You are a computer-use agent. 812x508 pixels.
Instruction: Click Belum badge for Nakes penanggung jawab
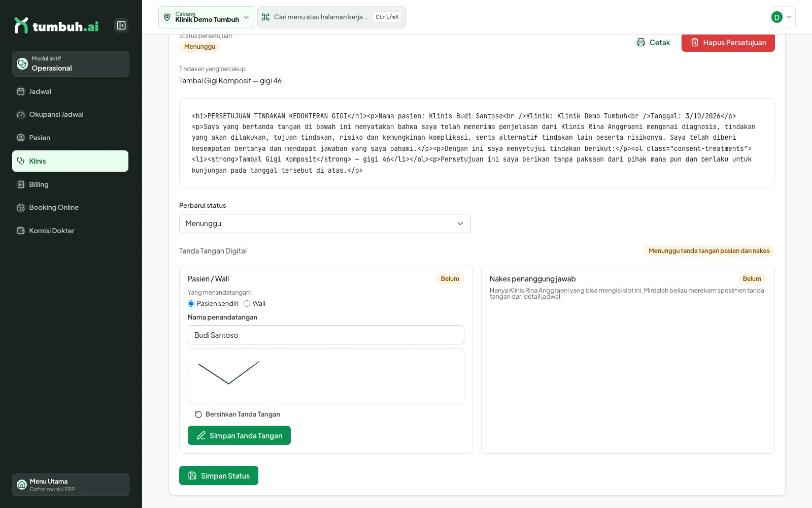[752, 279]
